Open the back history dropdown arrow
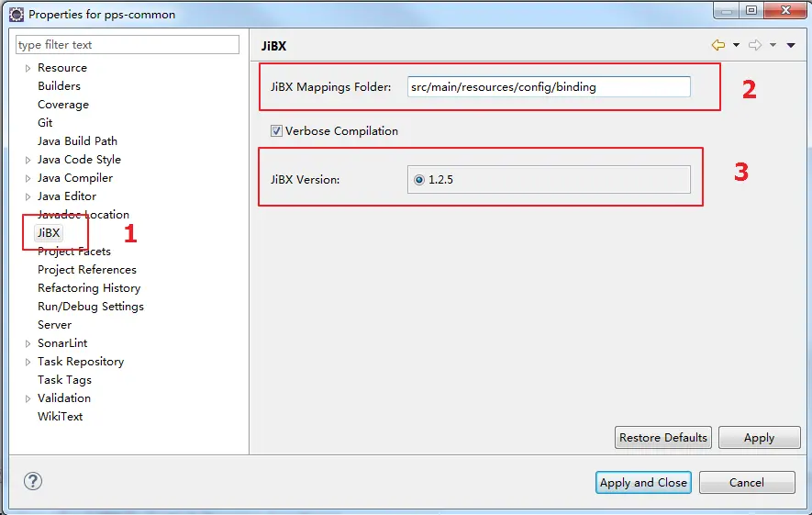This screenshot has width=812, height=515. (736, 45)
